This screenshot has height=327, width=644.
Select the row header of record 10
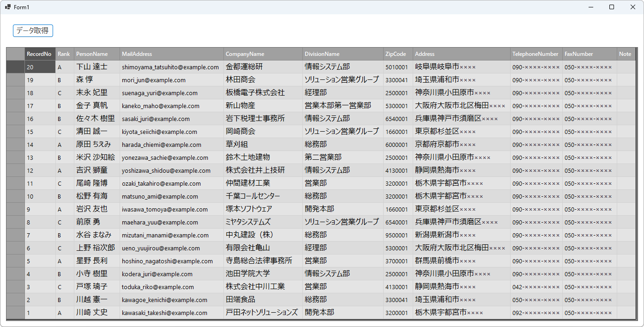15,196
